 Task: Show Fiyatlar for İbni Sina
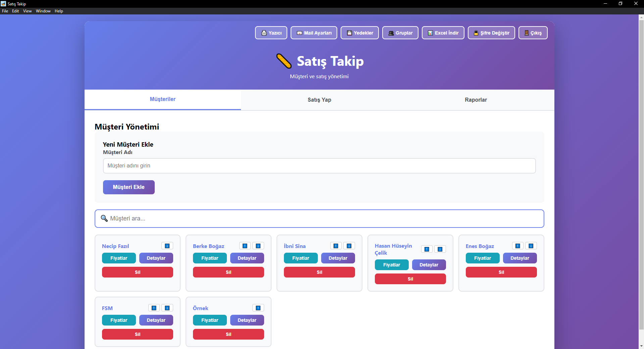tap(301, 258)
